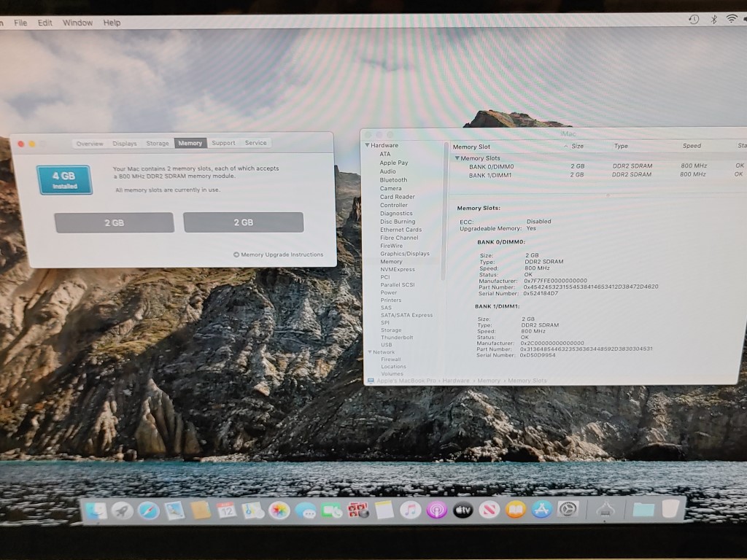
Task: Open System Preferences gear in dock
Action: (x=568, y=509)
